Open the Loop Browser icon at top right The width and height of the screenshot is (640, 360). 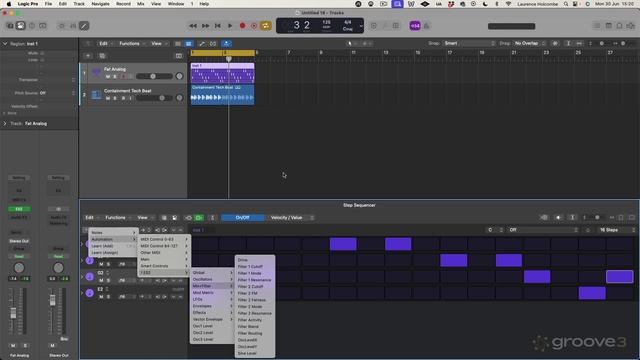point(620,26)
